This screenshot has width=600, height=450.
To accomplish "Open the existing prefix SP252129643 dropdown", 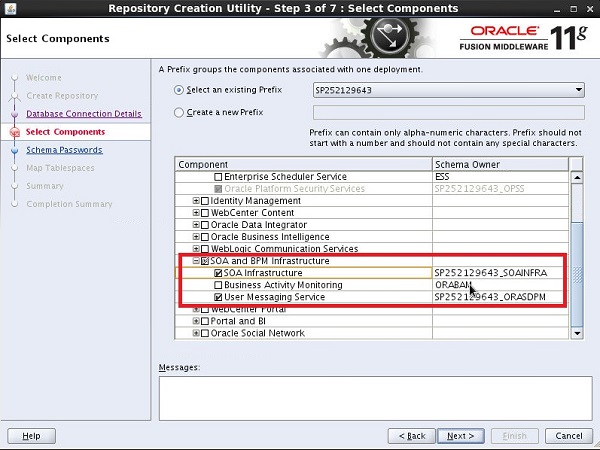I will 448,90.
